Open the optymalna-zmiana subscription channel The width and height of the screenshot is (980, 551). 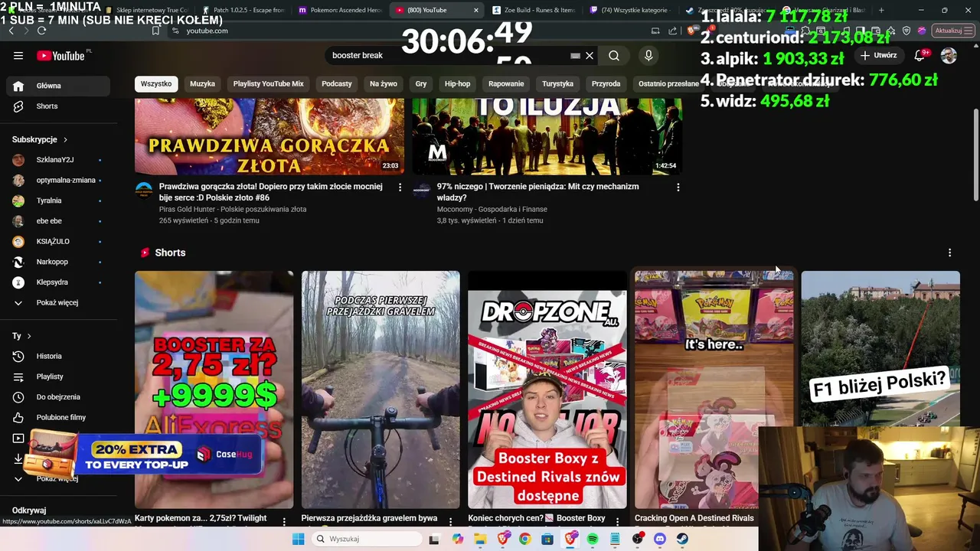tap(58, 180)
